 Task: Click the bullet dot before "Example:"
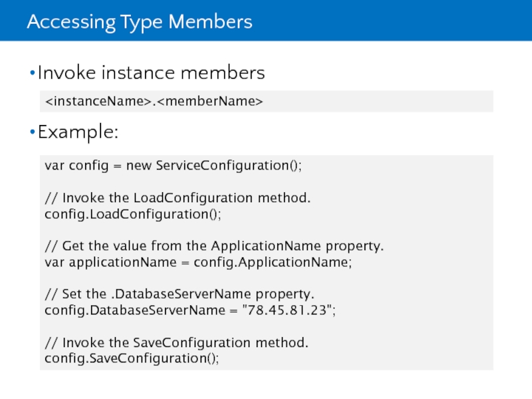pos(33,133)
